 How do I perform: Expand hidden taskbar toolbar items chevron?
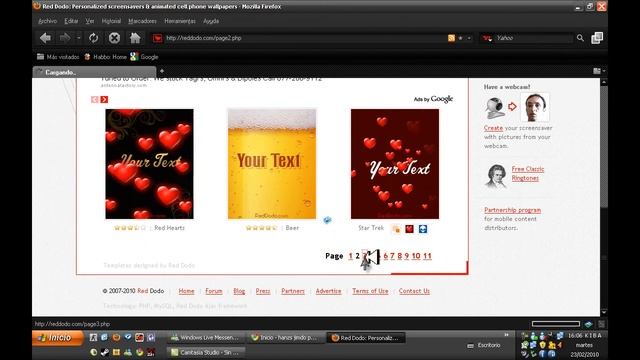pos(507,335)
